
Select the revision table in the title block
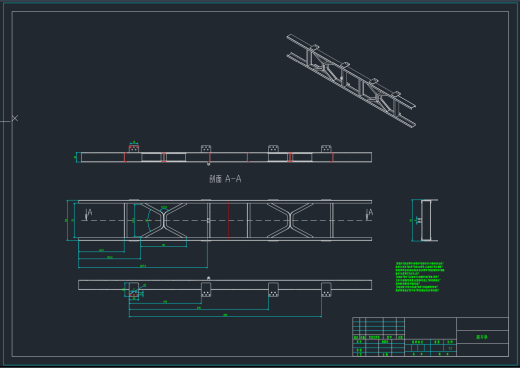coord(379,329)
